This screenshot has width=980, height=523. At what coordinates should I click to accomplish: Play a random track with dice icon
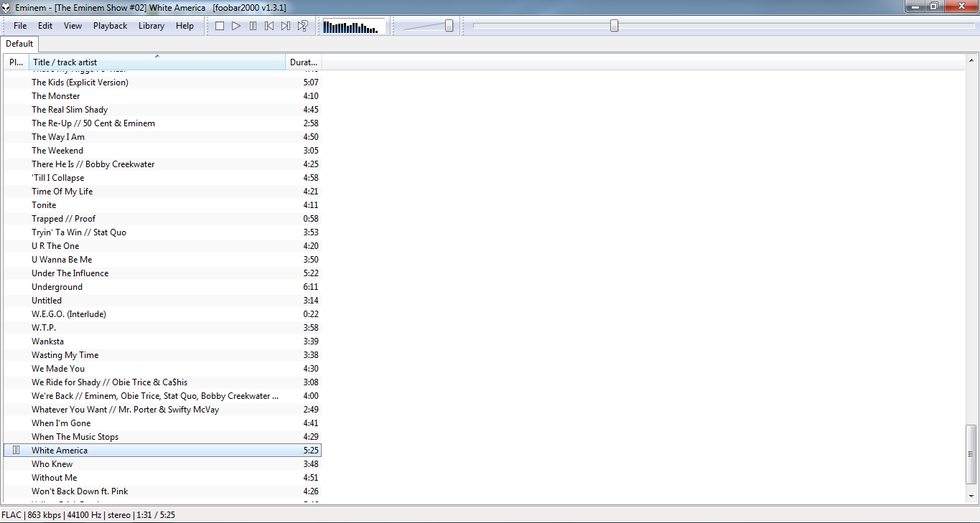point(302,26)
